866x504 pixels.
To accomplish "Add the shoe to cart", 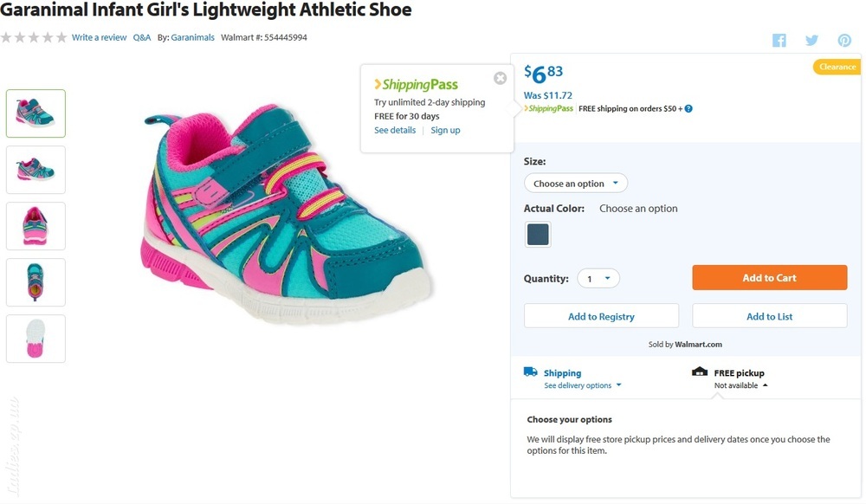I will click(769, 278).
